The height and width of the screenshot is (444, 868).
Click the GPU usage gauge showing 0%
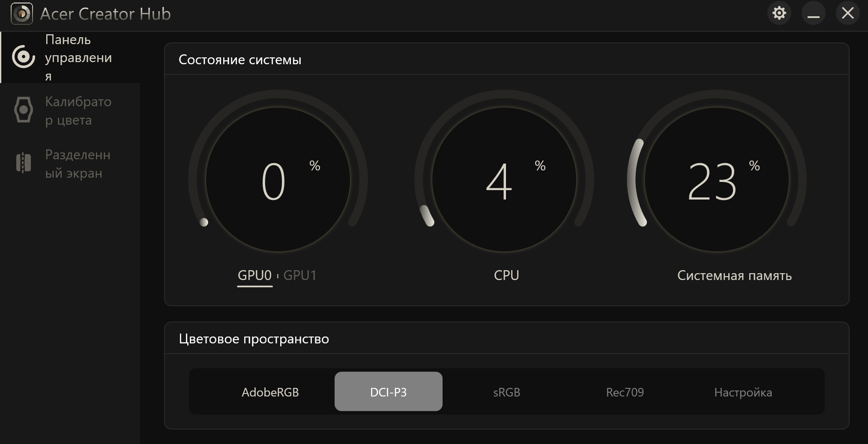pyautogui.click(x=278, y=180)
